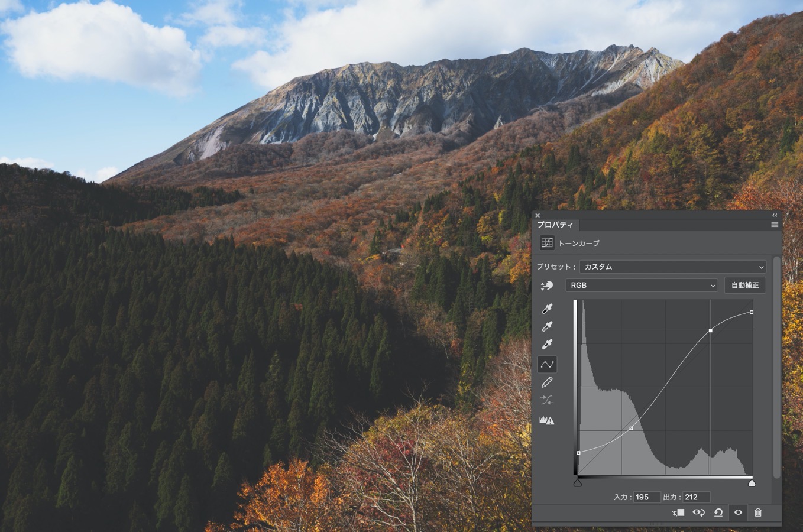Open the RGB channel dropdown

[642, 285]
